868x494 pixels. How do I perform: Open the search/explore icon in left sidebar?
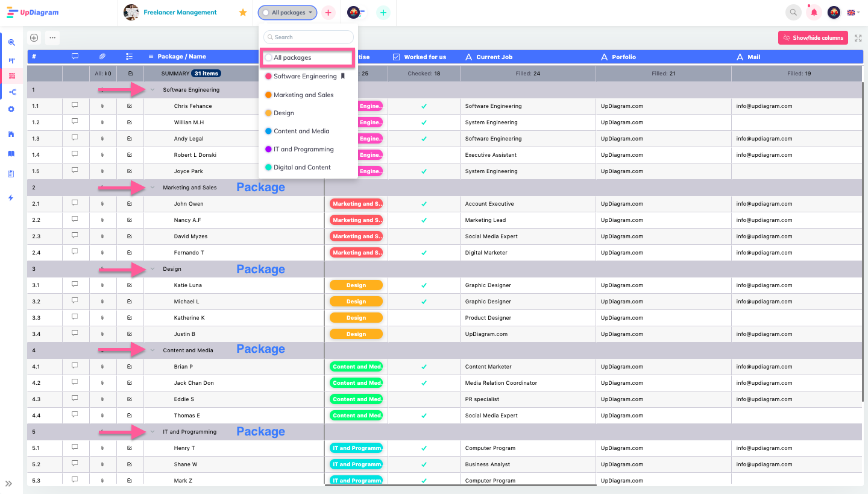click(11, 42)
